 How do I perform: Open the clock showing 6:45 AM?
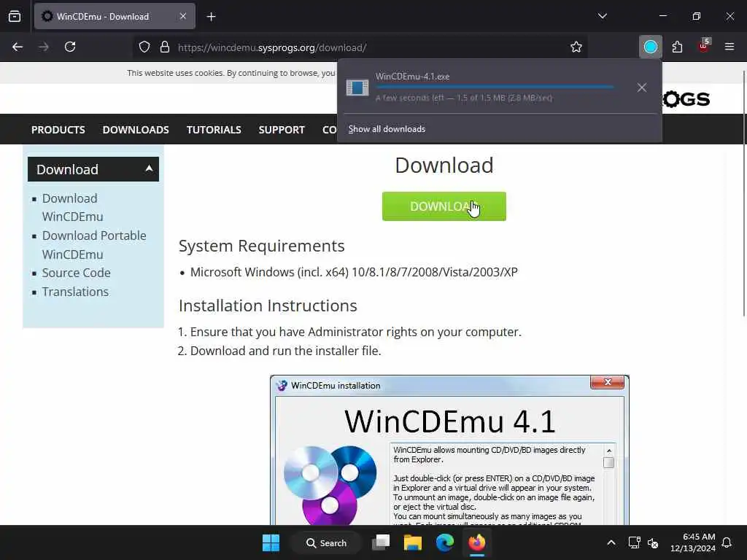pyautogui.click(x=693, y=542)
